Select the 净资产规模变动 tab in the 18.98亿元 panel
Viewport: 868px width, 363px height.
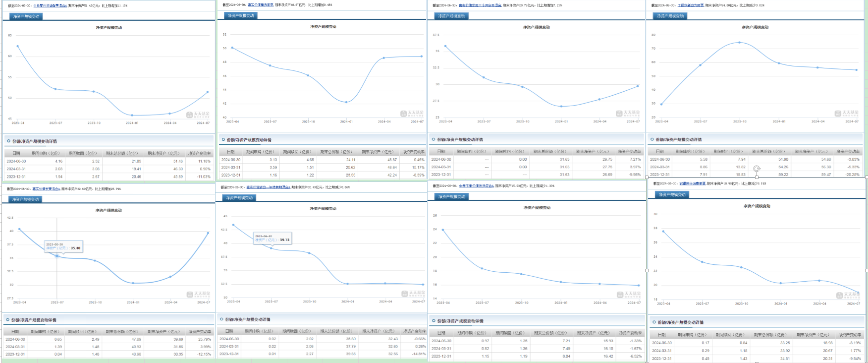point(672,195)
